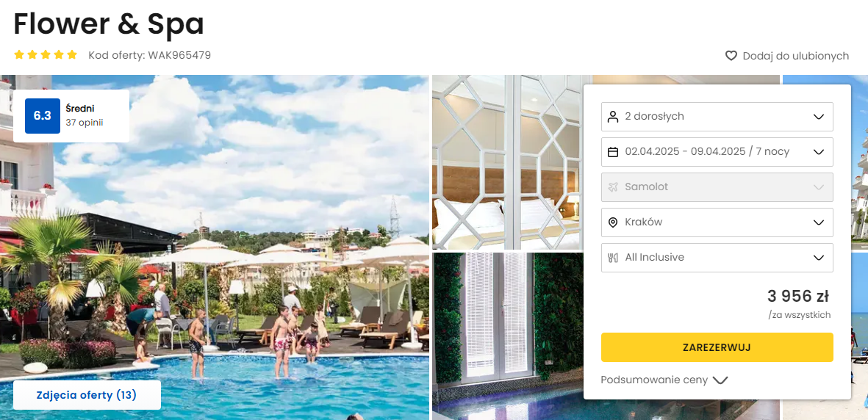Click the cutlery icon beside All Inclusive
Viewport: 868px width, 420px height.
point(613,258)
